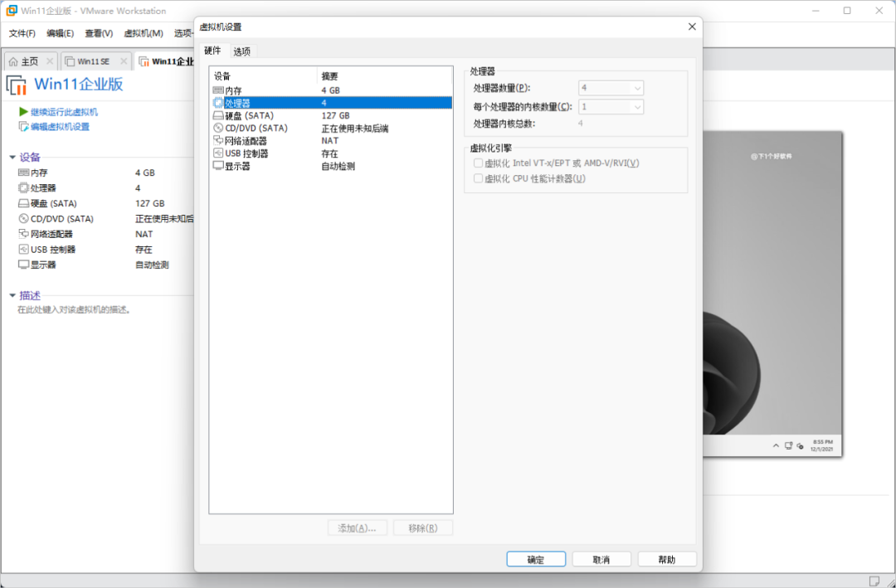Click the 设备 column header
This screenshot has height=588, width=896.
tap(264, 76)
